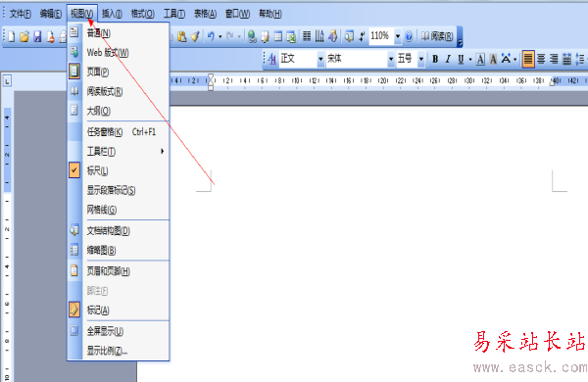Click the Insert Table icon

278,36
